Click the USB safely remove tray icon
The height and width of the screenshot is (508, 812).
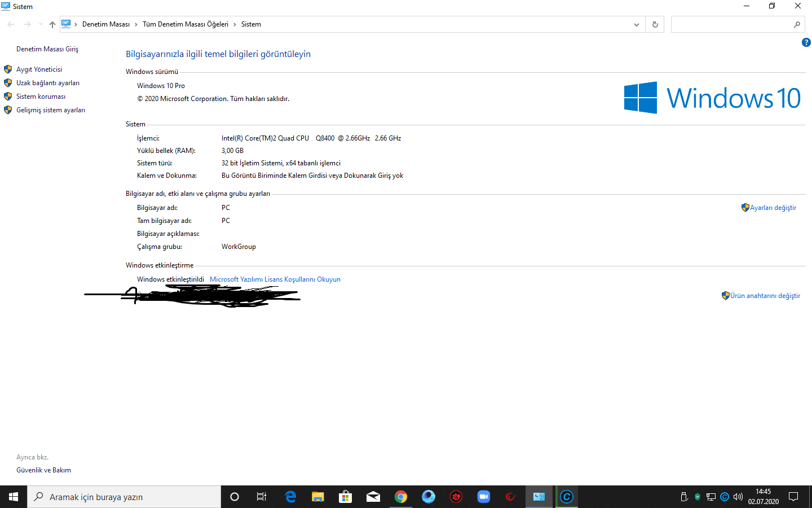pos(684,497)
